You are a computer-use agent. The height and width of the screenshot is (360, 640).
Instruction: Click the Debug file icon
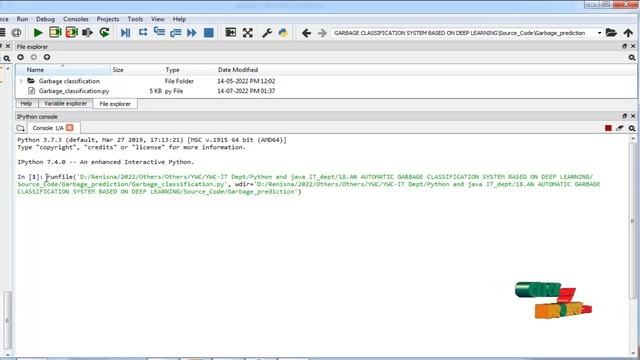[125, 33]
